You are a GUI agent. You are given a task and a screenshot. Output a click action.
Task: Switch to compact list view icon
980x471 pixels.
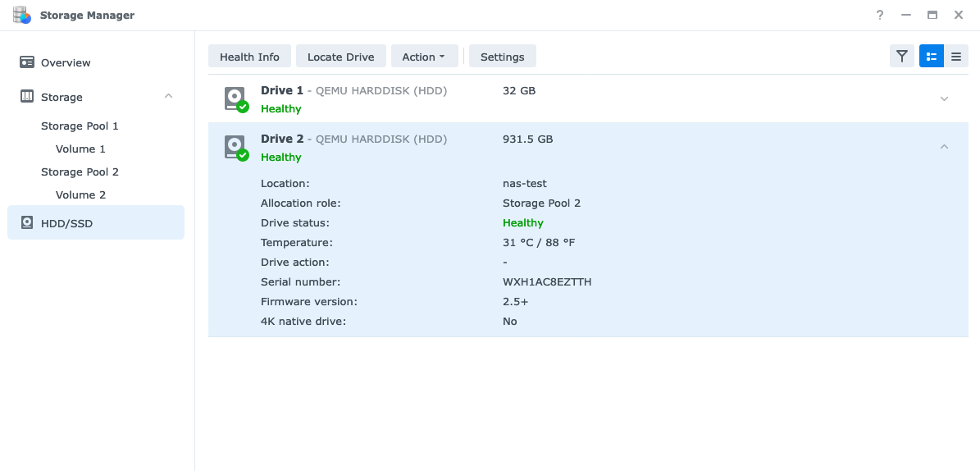(x=956, y=57)
